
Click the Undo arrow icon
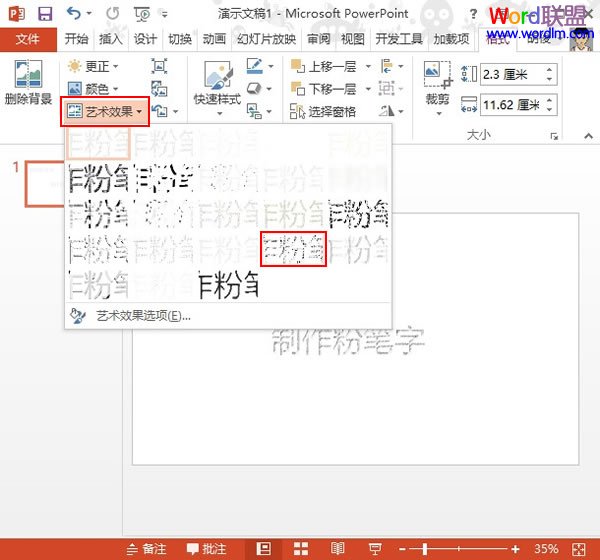[x=73, y=13]
